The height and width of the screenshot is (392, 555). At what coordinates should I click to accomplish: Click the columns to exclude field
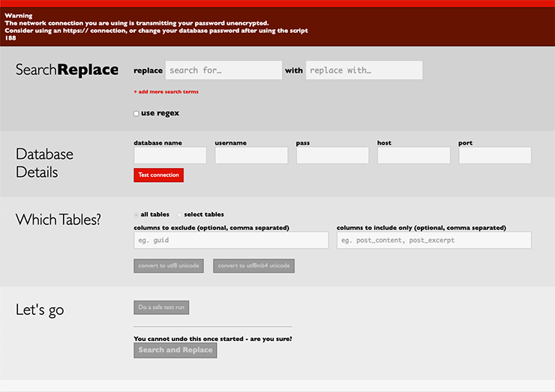[231, 240]
